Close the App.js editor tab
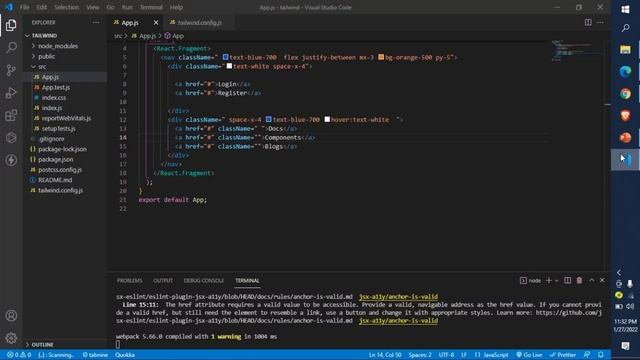 (x=156, y=22)
